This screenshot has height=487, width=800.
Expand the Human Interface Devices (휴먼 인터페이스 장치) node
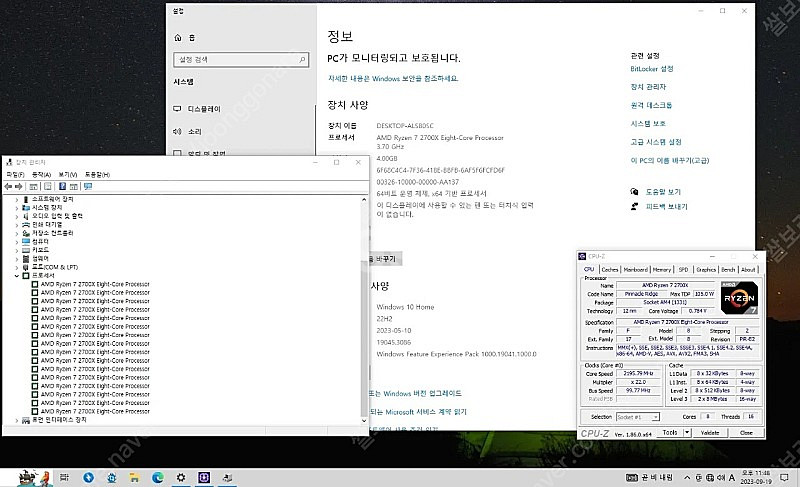(17, 420)
